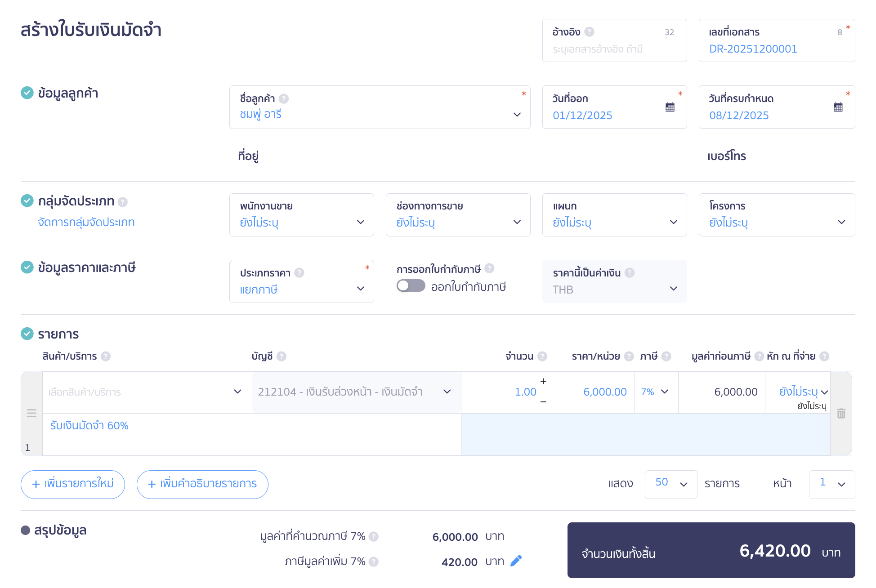The width and height of the screenshot is (876, 588).
Task: Click the เพิ่มคำอธิบายรายการ button
Action: coord(202,484)
